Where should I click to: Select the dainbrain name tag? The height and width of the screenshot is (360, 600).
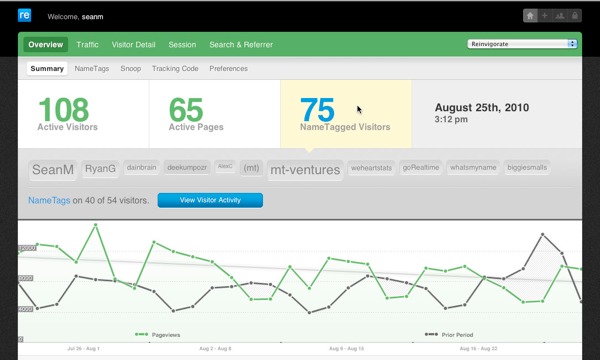(141, 168)
